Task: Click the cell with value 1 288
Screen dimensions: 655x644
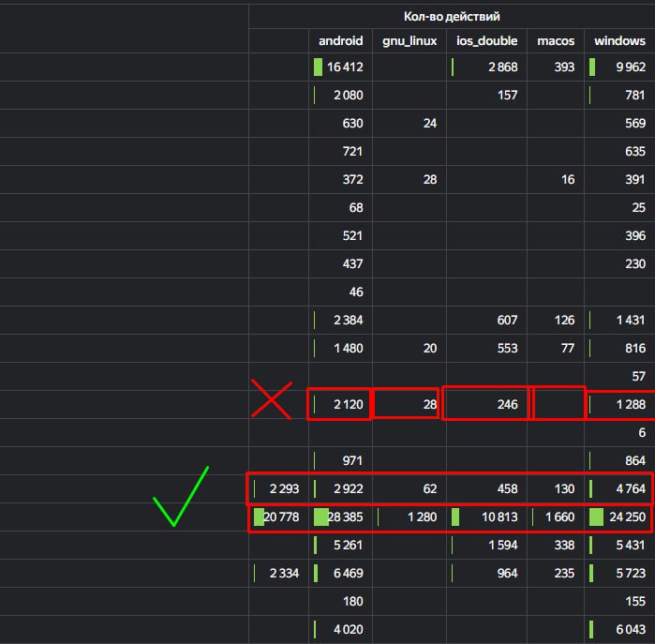Action: (619, 405)
